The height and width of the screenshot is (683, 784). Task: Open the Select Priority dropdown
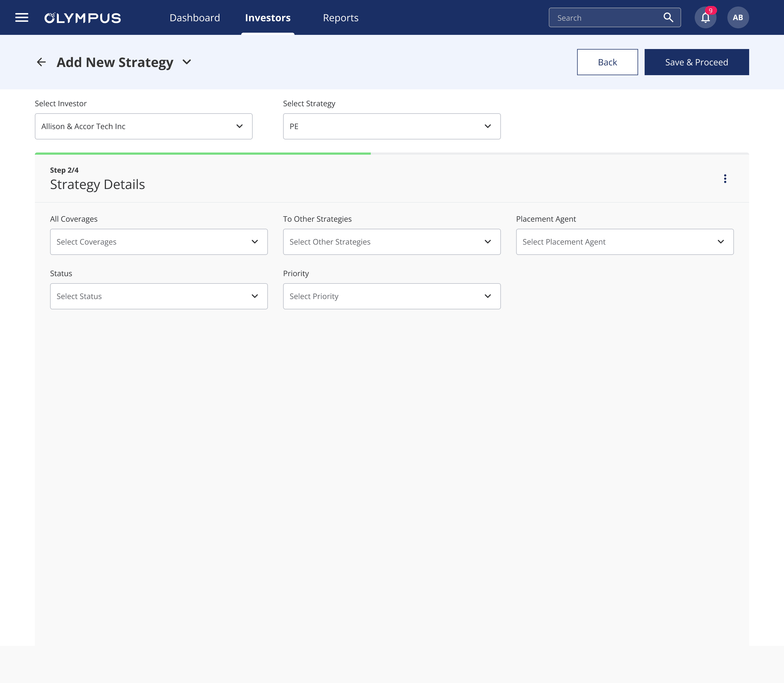click(x=391, y=296)
